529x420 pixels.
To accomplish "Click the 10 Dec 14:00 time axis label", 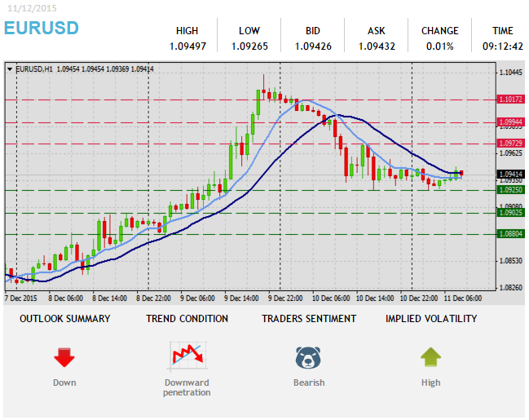I will [375, 298].
